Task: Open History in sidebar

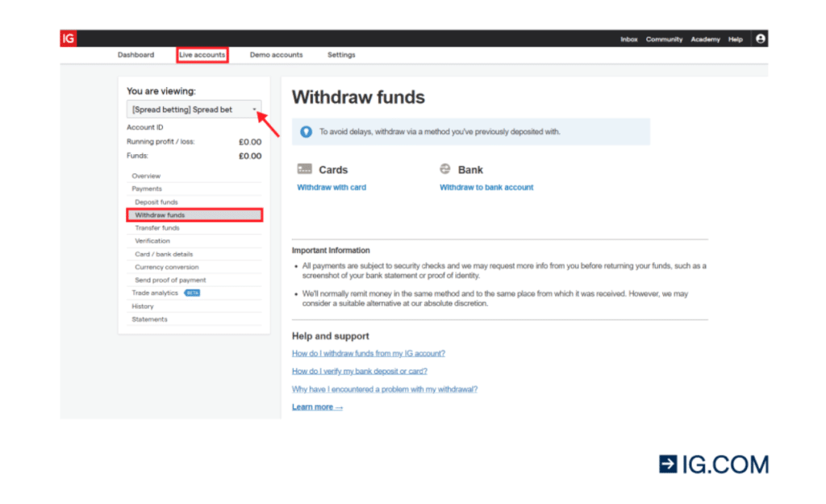Action: pos(194,306)
